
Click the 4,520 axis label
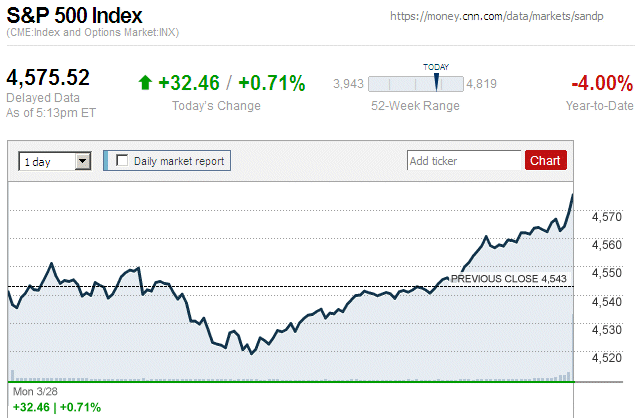607,357
